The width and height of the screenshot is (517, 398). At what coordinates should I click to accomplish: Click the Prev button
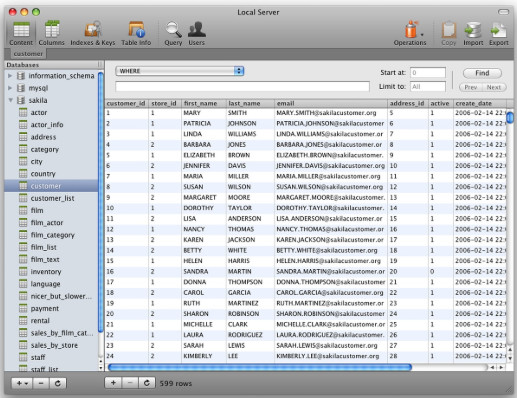pos(471,87)
